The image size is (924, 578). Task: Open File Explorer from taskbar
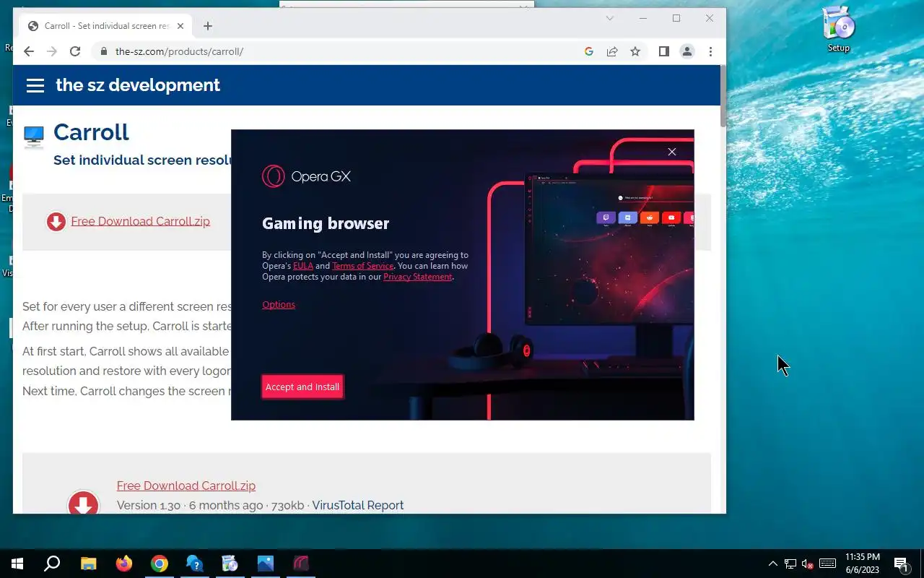tap(88, 564)
